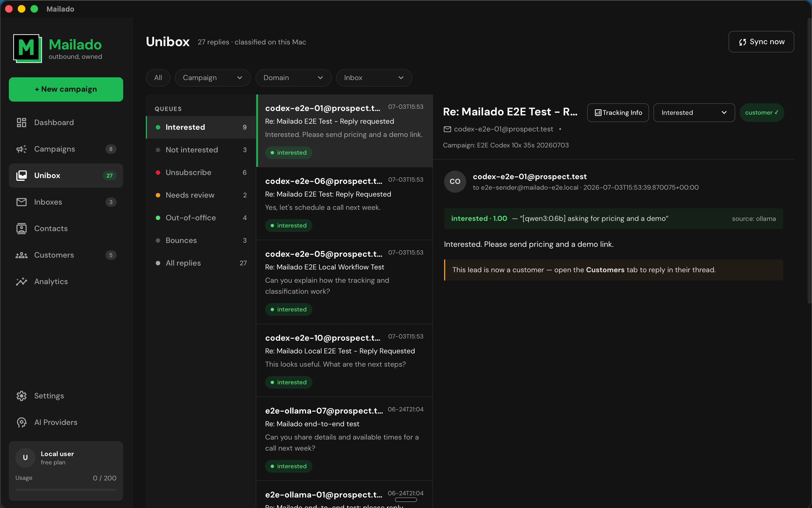Click the Mailado M logo icon
The height and width of the screenshot is (508, 812).
point(28,48)
